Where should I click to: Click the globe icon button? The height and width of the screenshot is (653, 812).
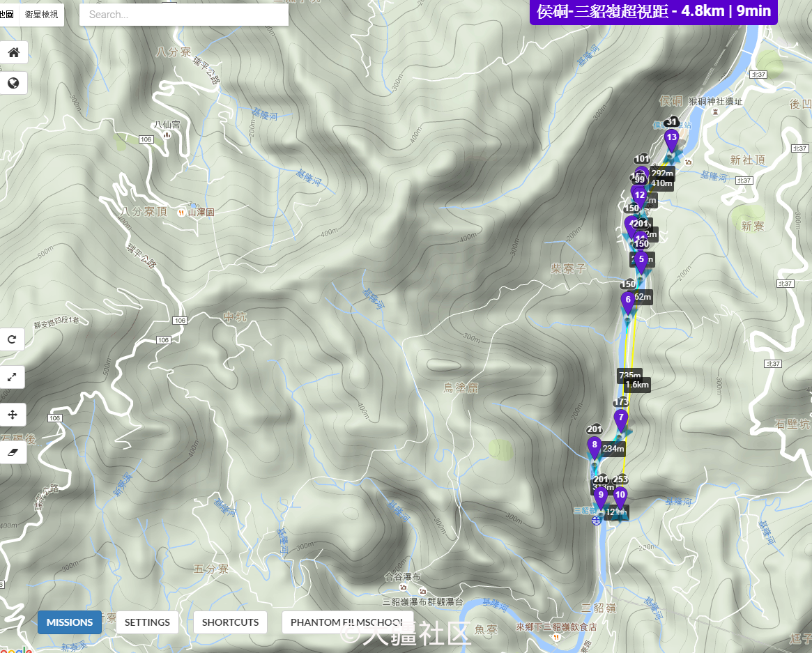[x=13, y=84]
